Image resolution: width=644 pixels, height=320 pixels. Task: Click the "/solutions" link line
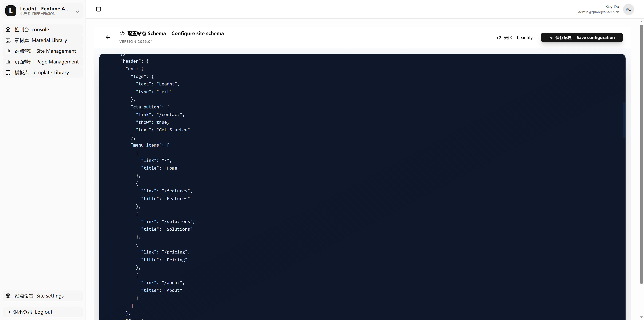tap(168, 221)
